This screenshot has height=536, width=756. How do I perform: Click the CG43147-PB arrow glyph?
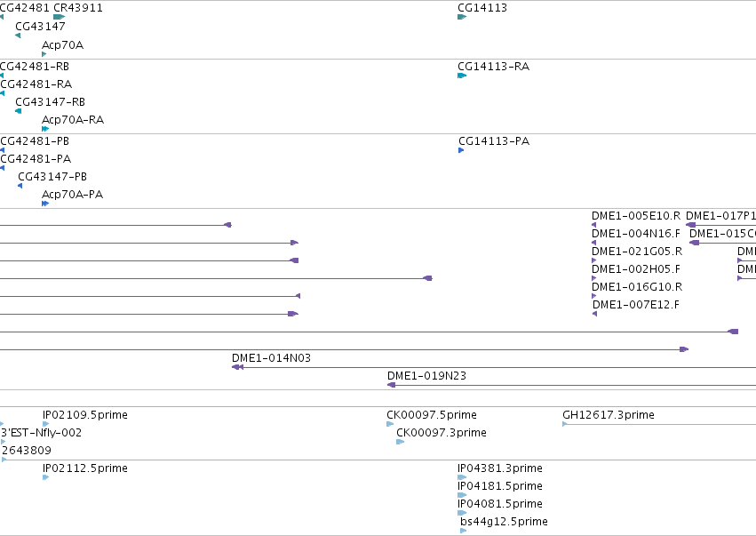pyautogui.click(x=20, y=186)
